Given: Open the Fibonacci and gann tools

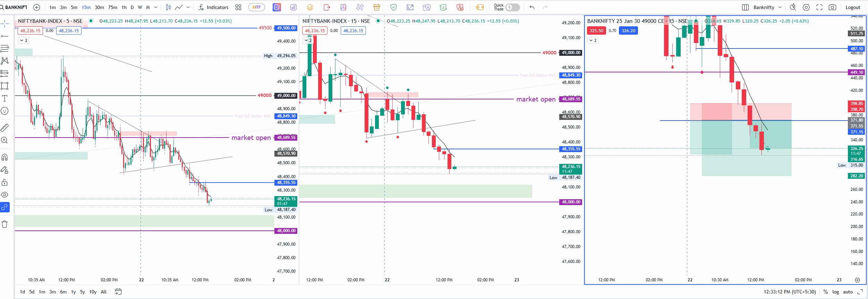Looking at the screenshot, I should (x=5, y=49).
